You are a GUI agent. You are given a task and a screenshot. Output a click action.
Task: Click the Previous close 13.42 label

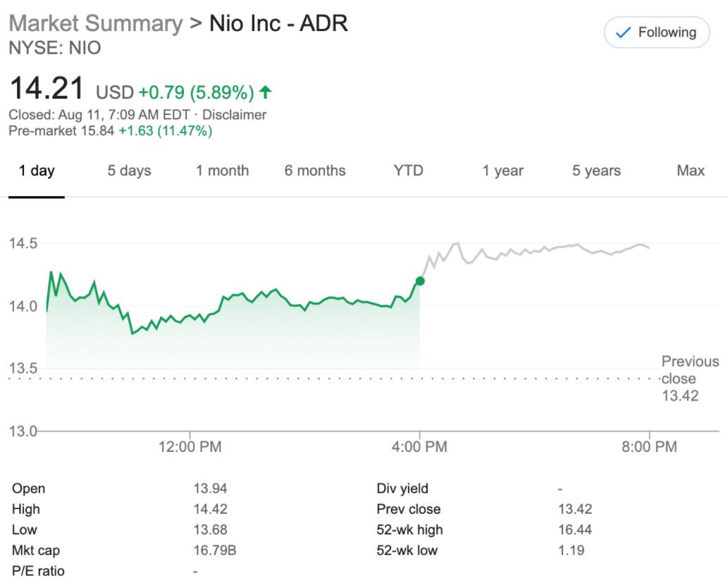tap(689, 379)
